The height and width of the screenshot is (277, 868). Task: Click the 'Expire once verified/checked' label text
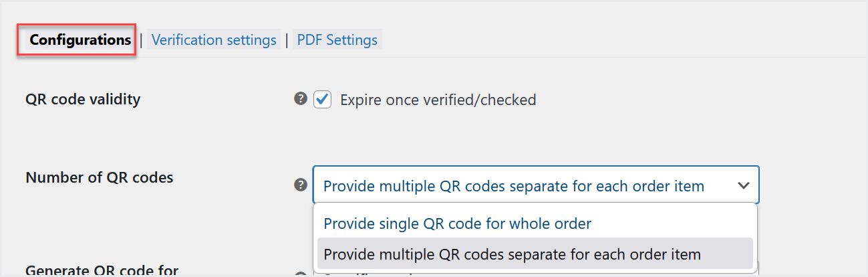[x=438, y=100]
